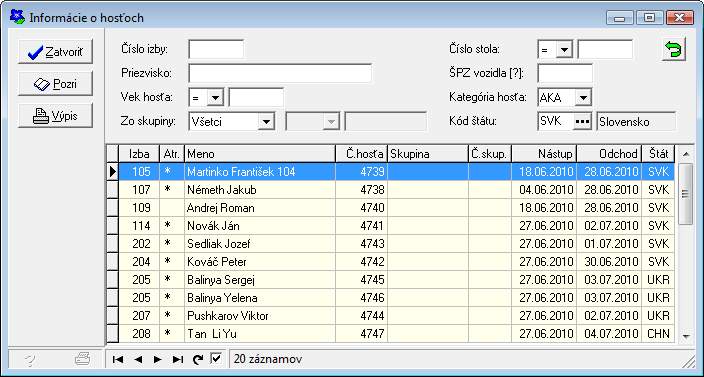This screenshot has height=377, width=704.
Task: Open Číslo stola operator dropdown
Action: pyautogui.click(x=564, y=50)
